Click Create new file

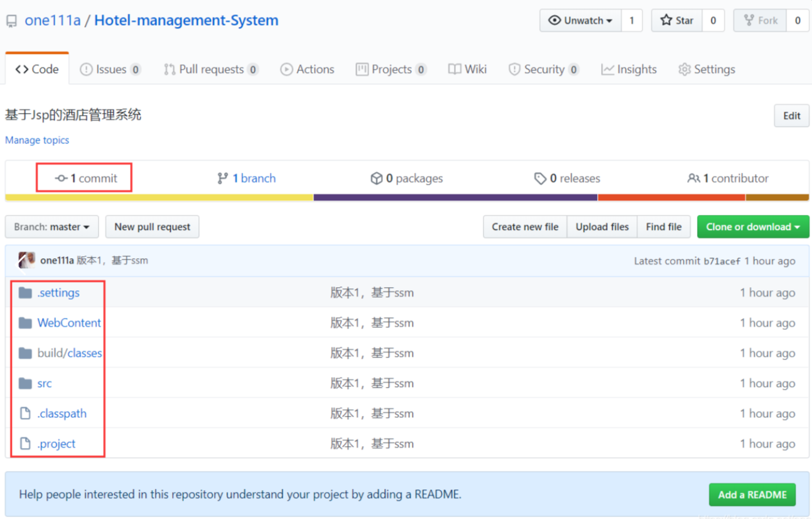pos(525,227)
